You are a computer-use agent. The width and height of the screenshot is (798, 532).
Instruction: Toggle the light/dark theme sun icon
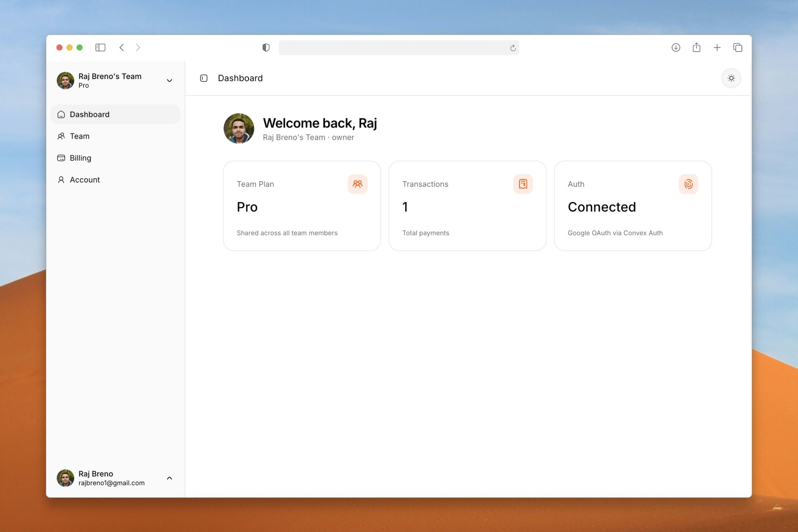pos(731,78)
